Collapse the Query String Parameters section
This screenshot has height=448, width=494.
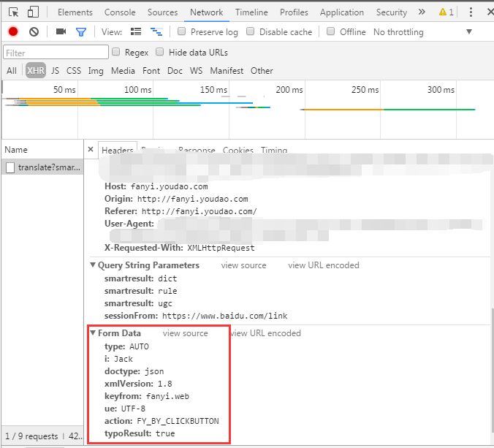[93, 265]
